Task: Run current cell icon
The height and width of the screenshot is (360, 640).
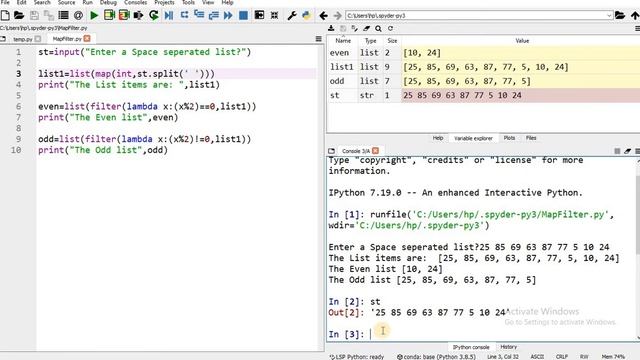Action: [x=109, y=16]
